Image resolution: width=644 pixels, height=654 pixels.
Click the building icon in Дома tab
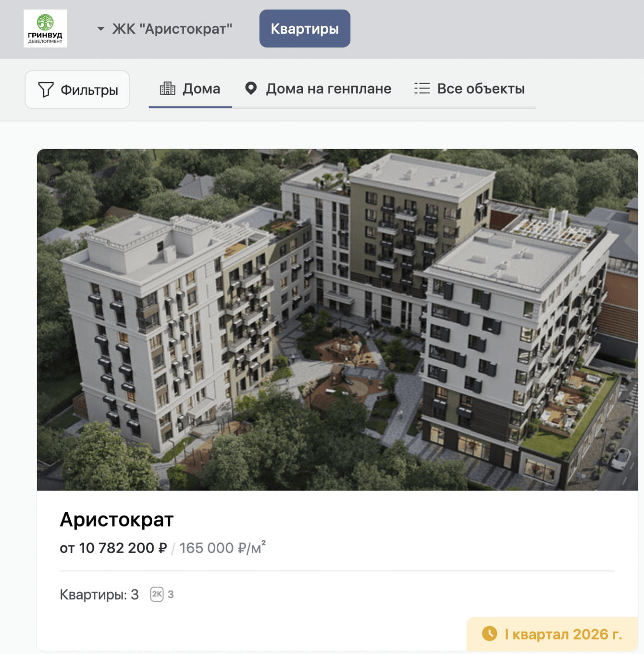[x=167, y=88]
